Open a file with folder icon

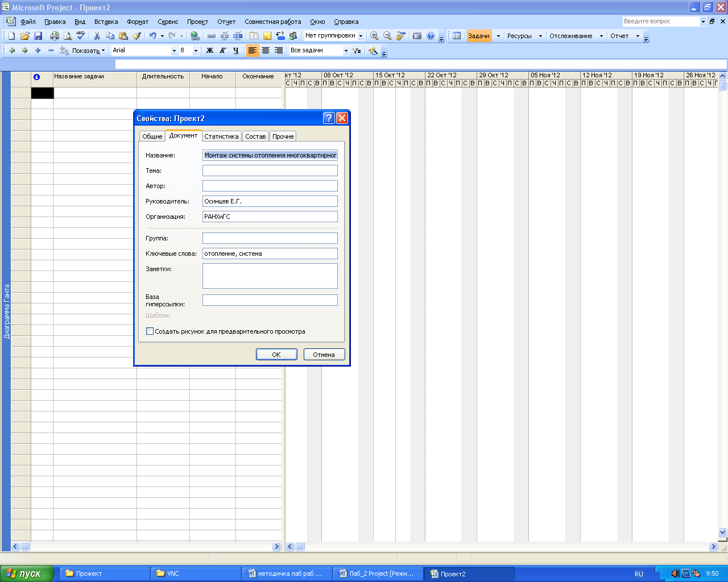24,36
